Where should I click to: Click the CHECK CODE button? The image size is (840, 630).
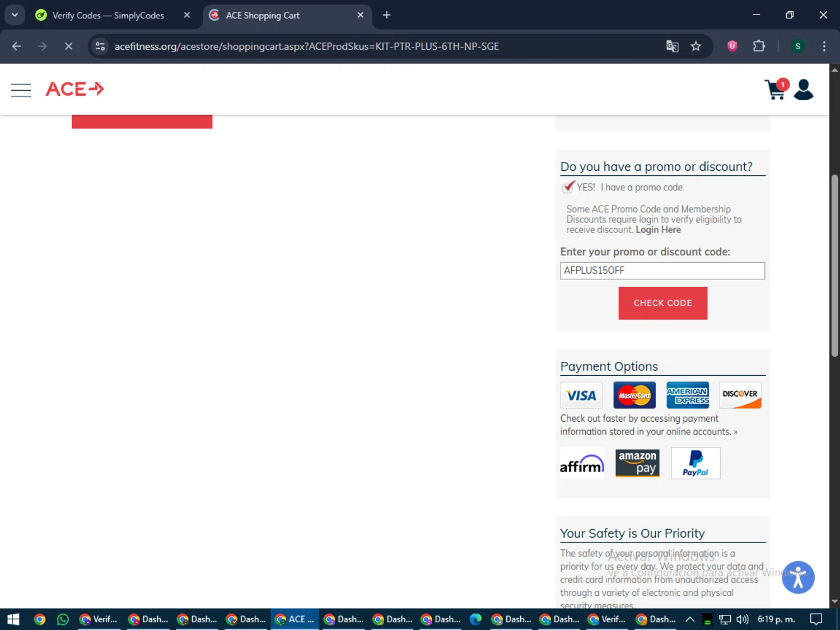point(663,303)
